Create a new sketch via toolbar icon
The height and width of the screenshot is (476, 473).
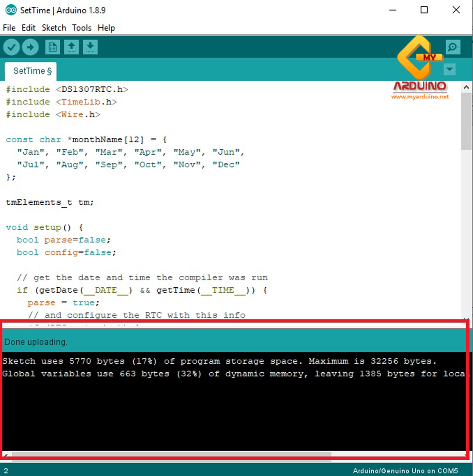[52, 47]
